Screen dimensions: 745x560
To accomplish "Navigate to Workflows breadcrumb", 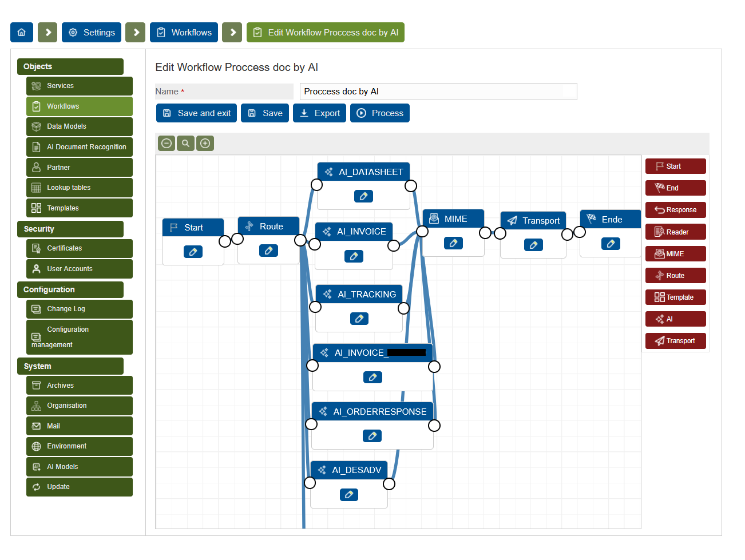I will 185,33.
